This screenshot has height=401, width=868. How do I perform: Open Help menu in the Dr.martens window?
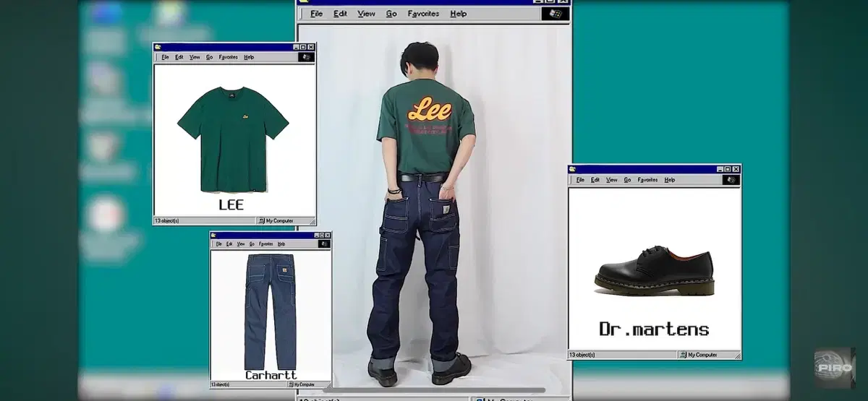point(670,180)
